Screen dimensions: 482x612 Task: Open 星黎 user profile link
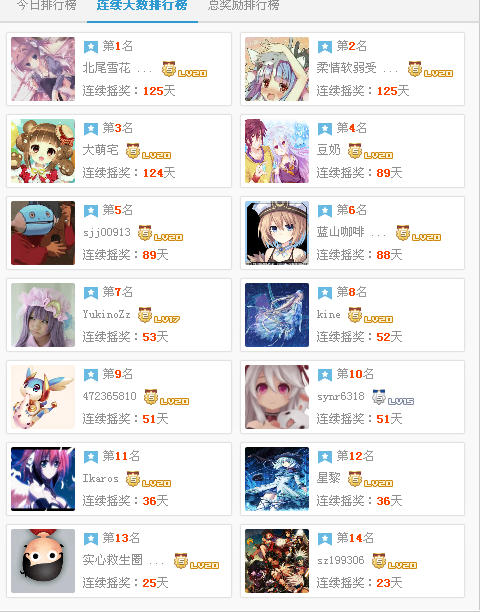coord(328,478)
